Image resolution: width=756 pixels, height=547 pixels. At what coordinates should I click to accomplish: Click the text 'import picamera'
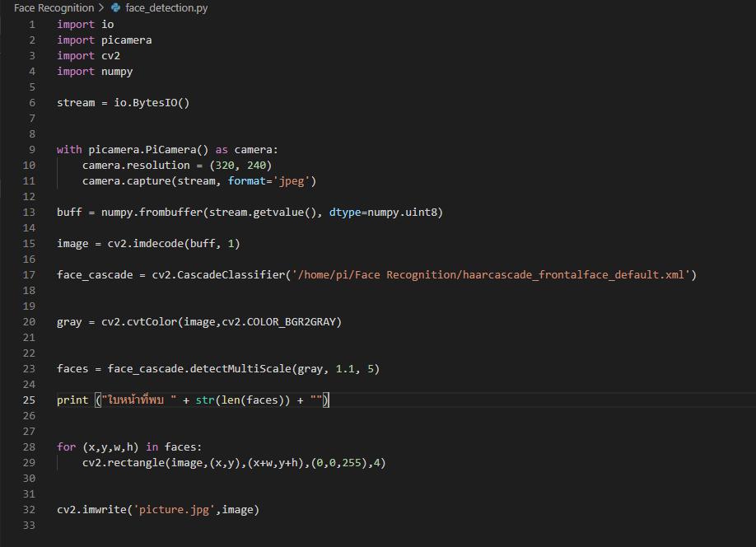[x=104, y=40]
